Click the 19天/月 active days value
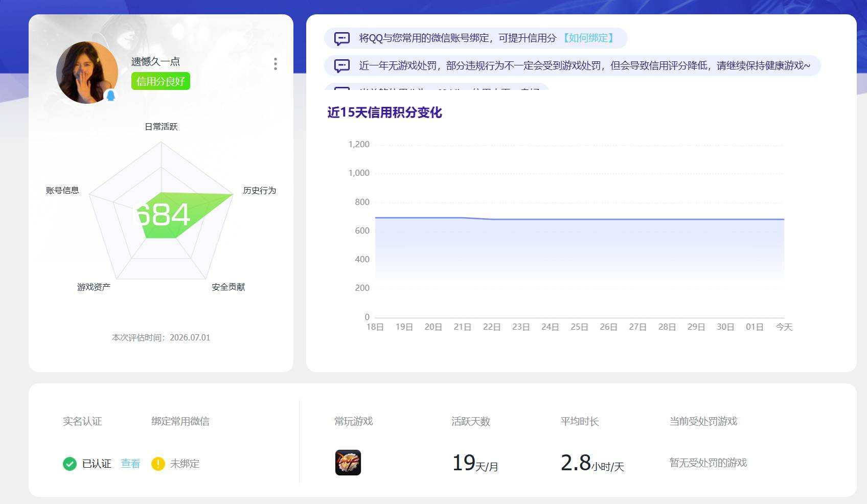 tap(475, 463)
